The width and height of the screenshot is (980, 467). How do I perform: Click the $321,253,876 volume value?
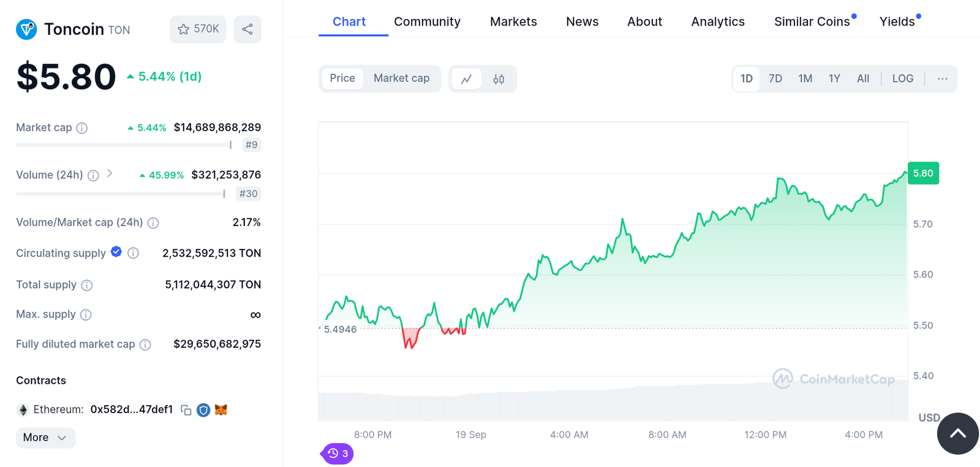(226, 175)
